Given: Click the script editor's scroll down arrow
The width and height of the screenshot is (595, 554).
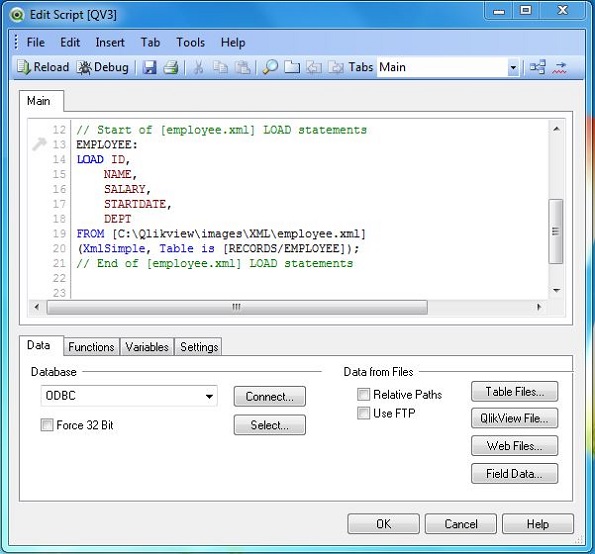Looking at the screenshot, I should (556, 290).
